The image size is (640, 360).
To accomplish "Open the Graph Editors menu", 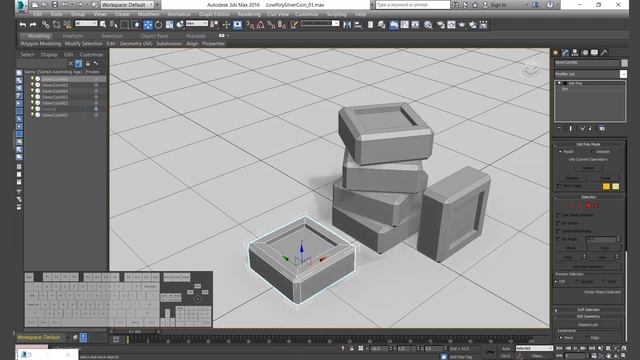I will point(214,14).
